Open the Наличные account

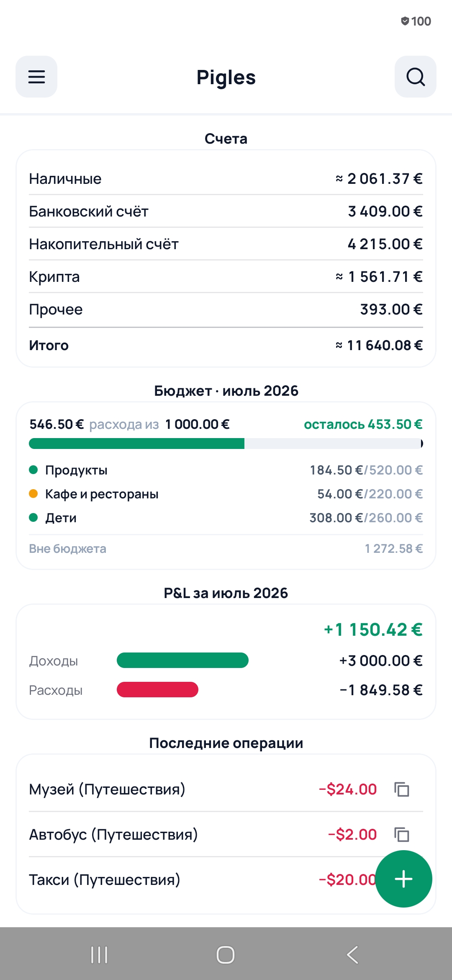(226, 179)
